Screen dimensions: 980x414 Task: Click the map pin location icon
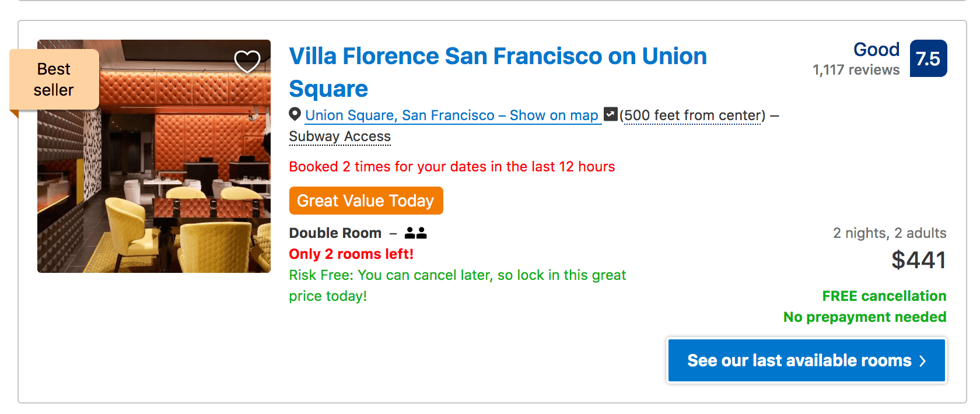[295, 114]
